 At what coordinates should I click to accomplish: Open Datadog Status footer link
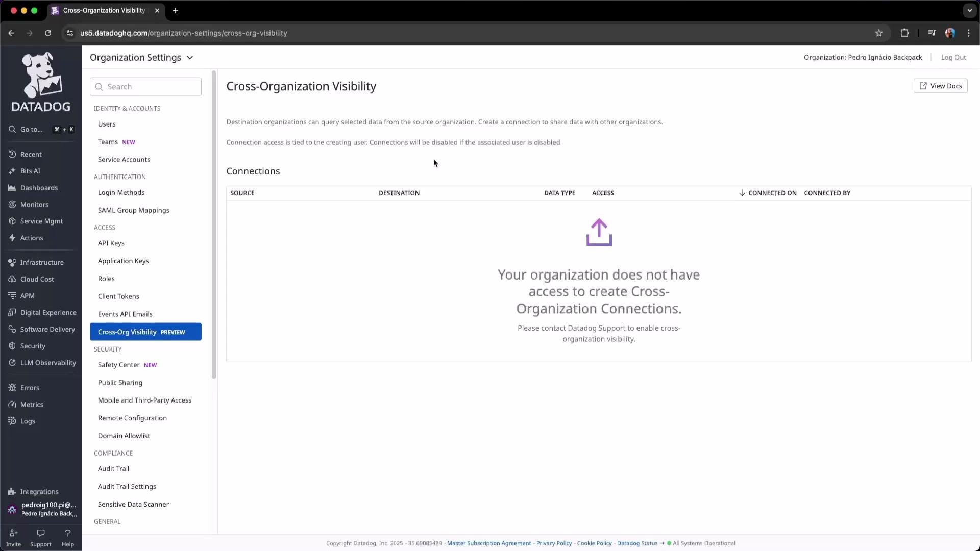637,543
